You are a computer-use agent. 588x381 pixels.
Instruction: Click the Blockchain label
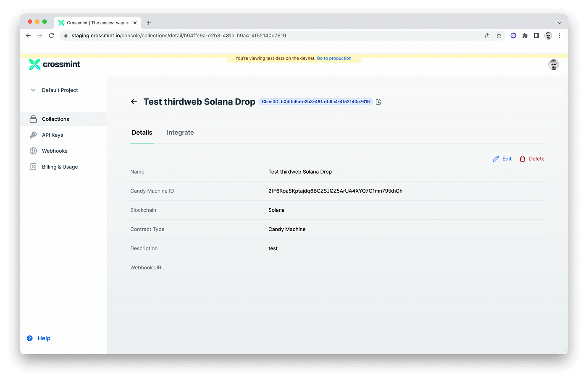tap(143, 210)
